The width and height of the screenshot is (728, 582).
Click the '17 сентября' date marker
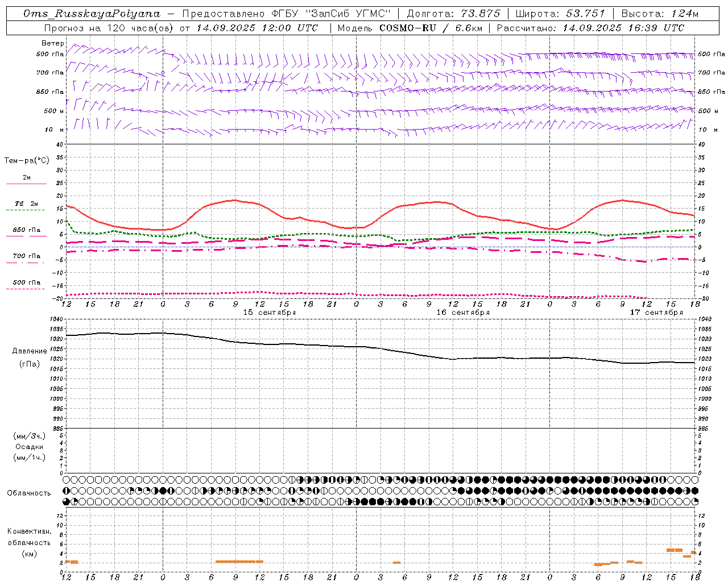(x=656, y=313)
